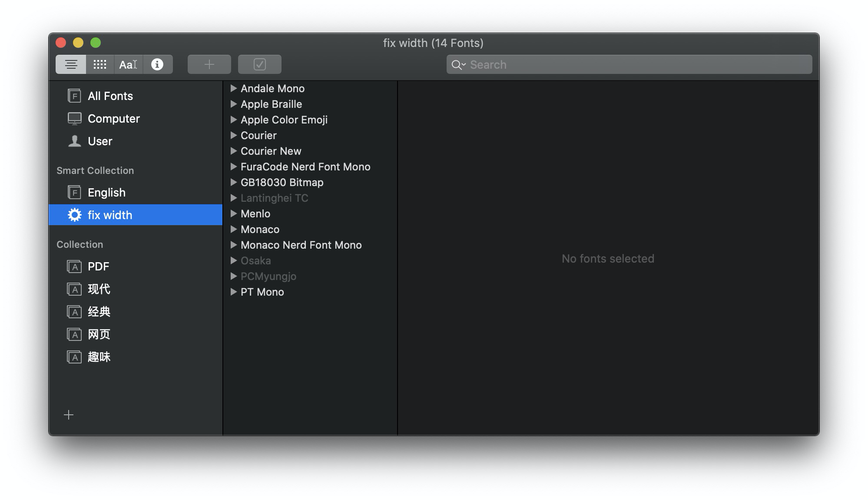Expand the Menlo font family
The width and height of the screenshot is (868, 500).
tap(233, 213)
